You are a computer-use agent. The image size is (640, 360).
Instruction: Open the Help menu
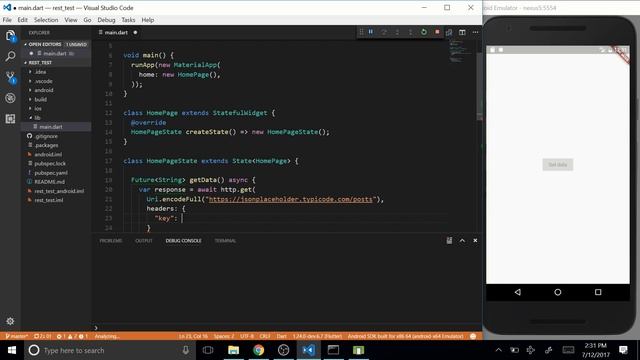[147, 20]
